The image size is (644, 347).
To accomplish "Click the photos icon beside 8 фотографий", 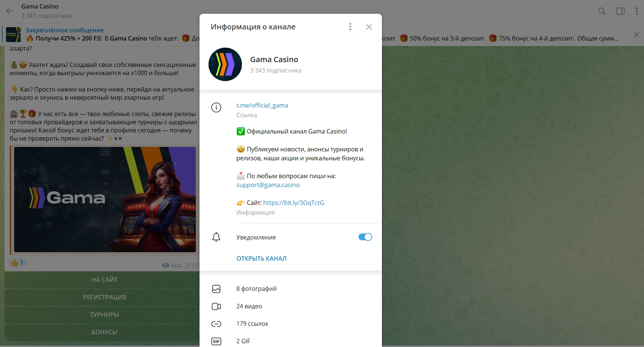I will 216,289.
